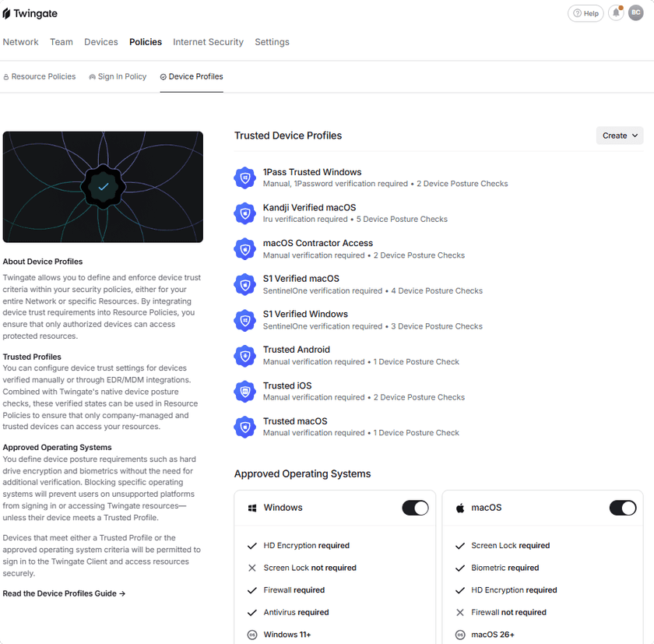Click the check badge icon beside Device Profiles
The width and height of the screenshot is (654, 644).
(163, 77)
